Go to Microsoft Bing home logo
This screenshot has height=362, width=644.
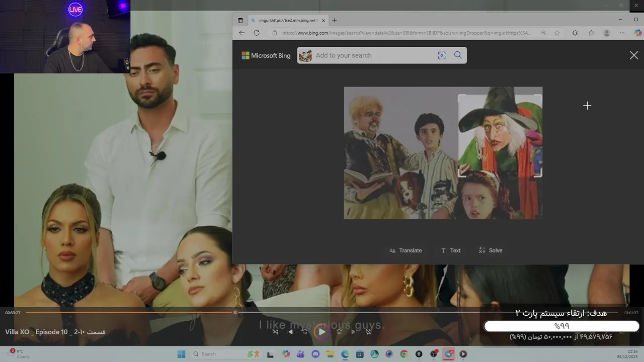click(266, 56)
